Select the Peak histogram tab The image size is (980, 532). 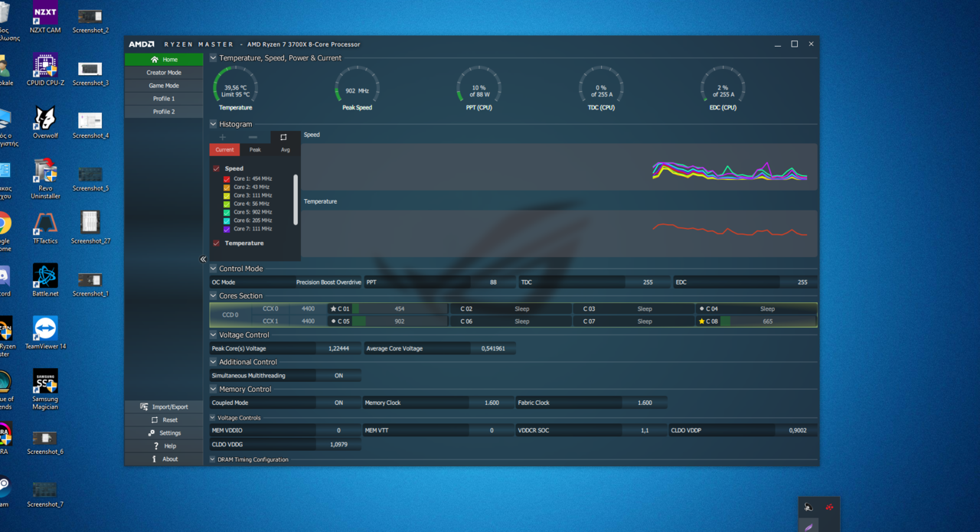click(255, 150)
